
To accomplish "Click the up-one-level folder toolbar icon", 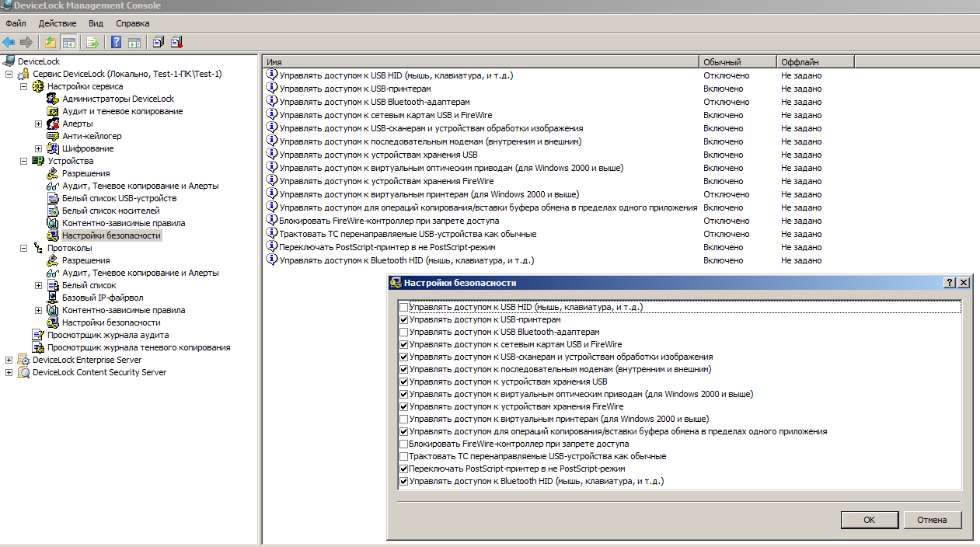I will (51, 43).
